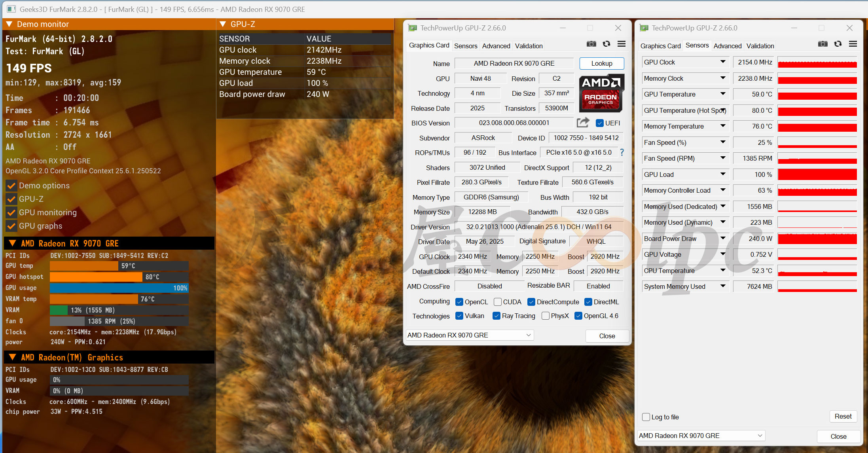The width and height of the screenshot is (868, 453).
Task: Click the camera icon in Sensors GPU-Z window
Action: (823, 44)
